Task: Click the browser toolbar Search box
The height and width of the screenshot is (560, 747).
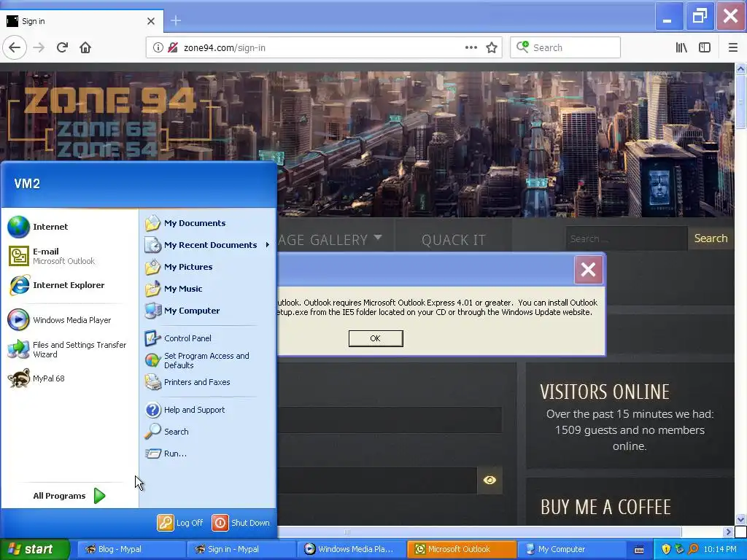Action: coord(565,47)
